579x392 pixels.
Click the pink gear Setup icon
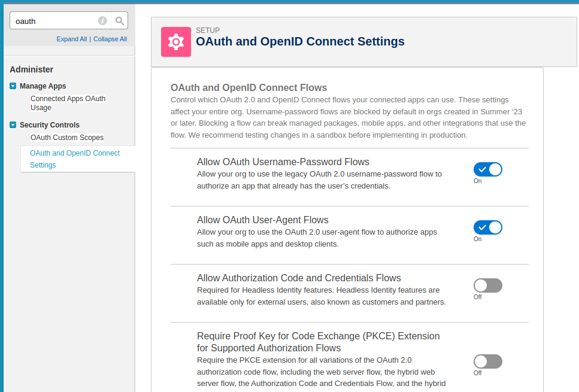176,42
